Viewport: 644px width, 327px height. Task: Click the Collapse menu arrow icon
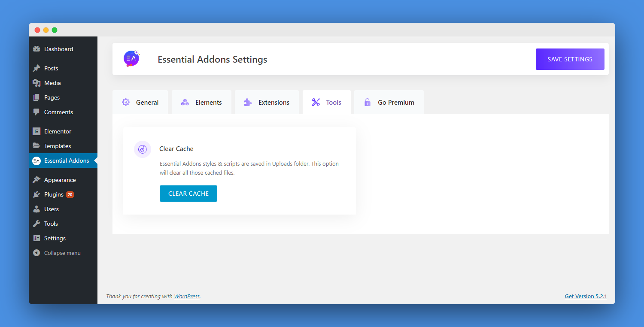[x=36, y=253]
